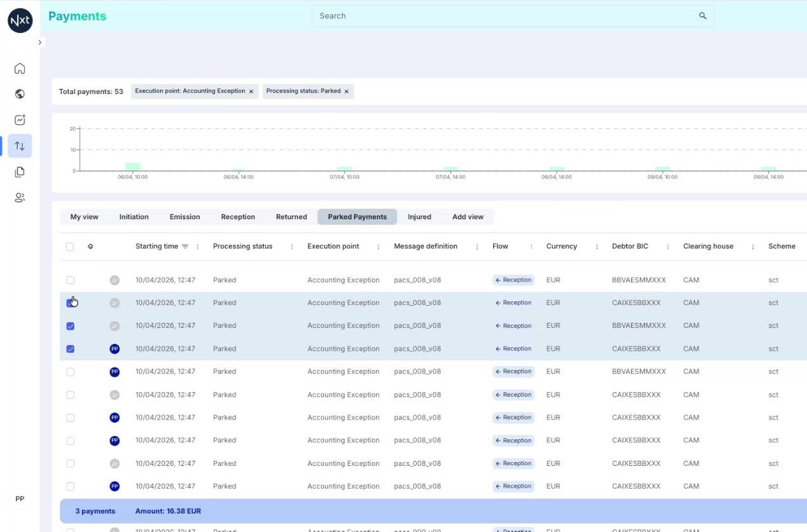Click the sort icon next to Starting time

(x=185, y=247)
